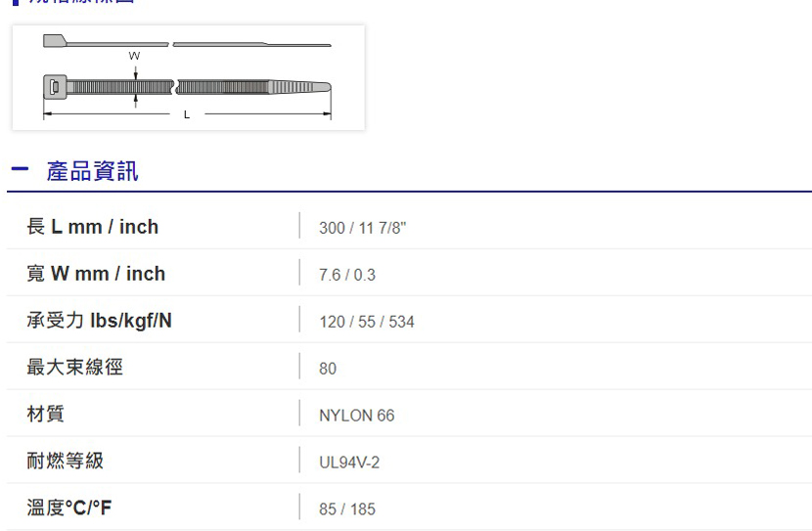The height and width of the screenshot is (531, 812).
Task: Click the 寬 W mm / inch label
Action: [96, 274]
